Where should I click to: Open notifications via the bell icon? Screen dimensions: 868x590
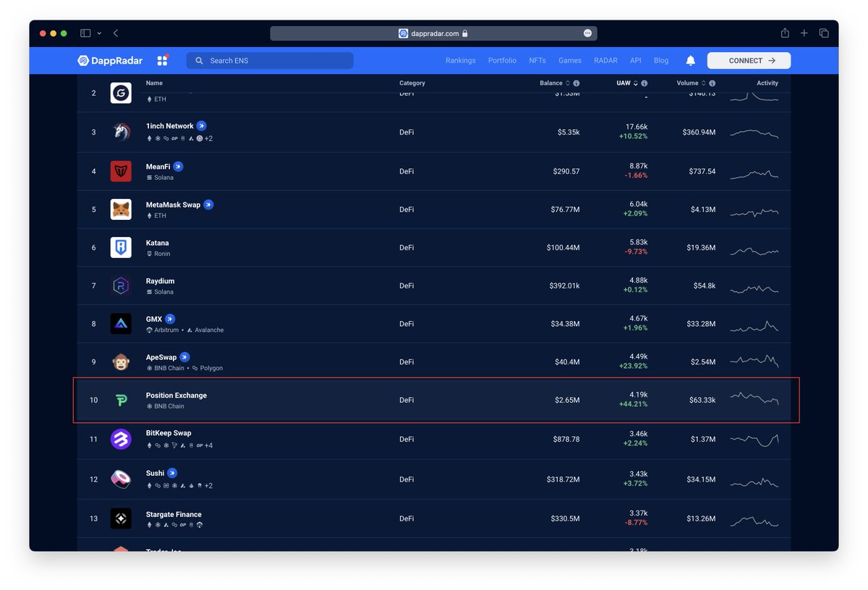pyautogui.click(x=690, y=60)
